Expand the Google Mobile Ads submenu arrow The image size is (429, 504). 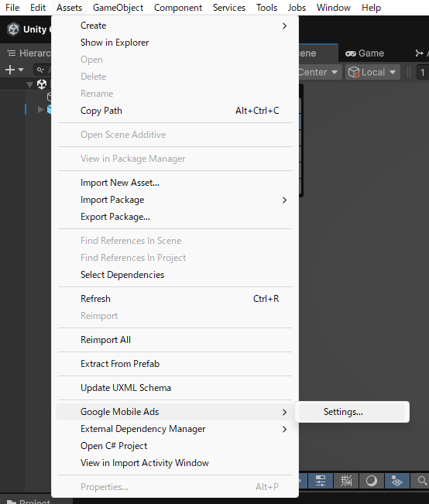click(284, 412)
